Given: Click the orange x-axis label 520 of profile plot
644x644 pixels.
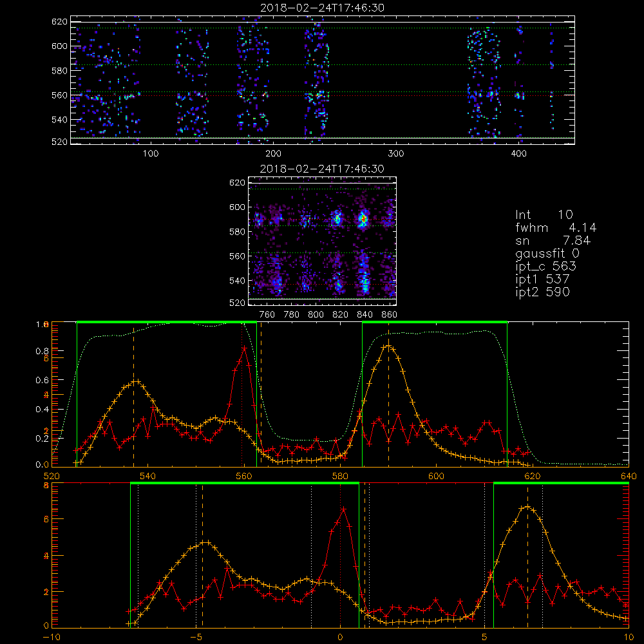Looking at the screenshot, I should [x=52, y=476].
